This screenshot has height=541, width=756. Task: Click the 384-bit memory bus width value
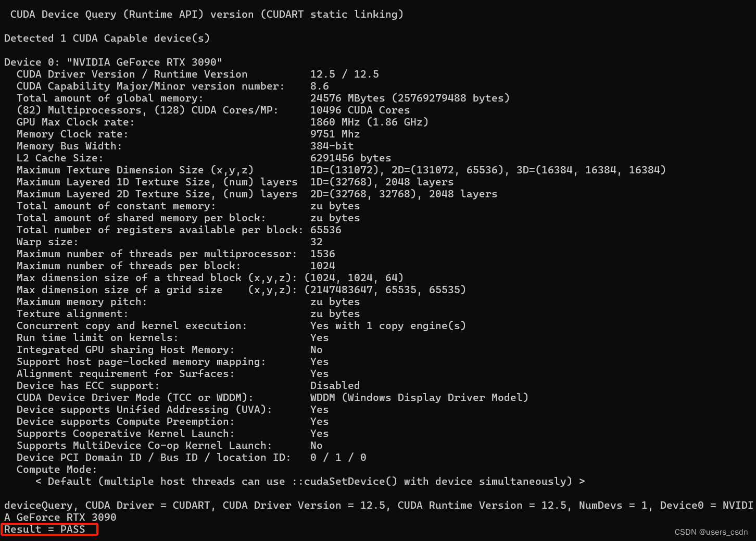332,146
